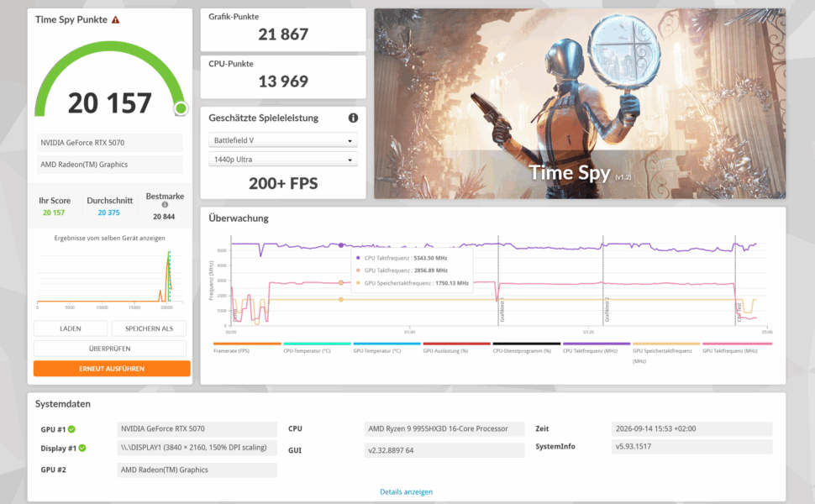
Task: Click the CPU-Punkte value 13 969
Action: pyautogui.click(x=283, y=81)
